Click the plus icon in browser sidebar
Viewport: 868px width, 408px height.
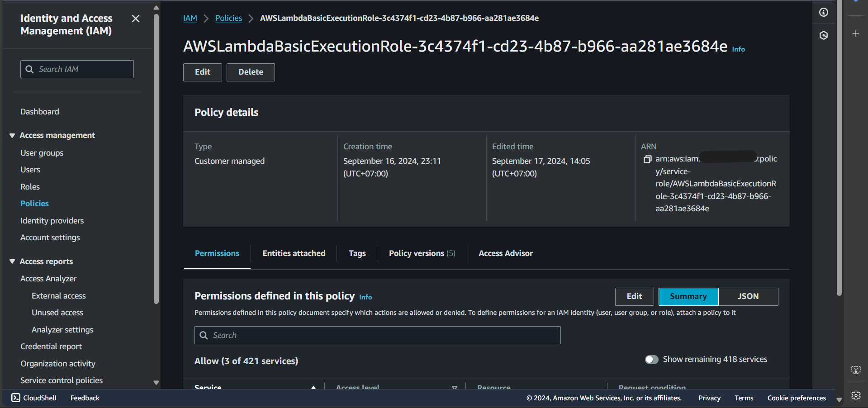tap(855, 33)
